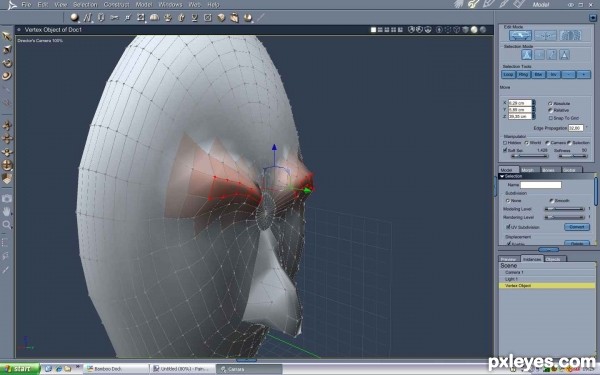Adjust the Modeling Level slider
600x375 pixels.
564,209
